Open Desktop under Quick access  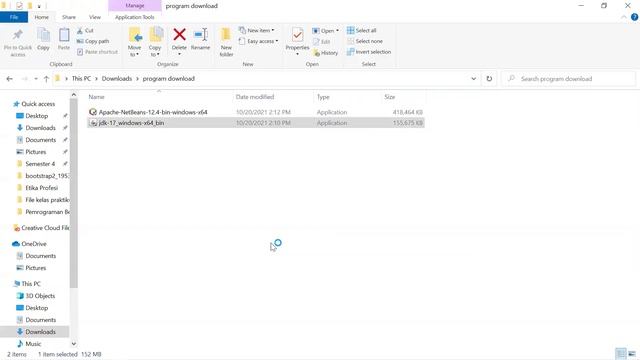point(36,116)
